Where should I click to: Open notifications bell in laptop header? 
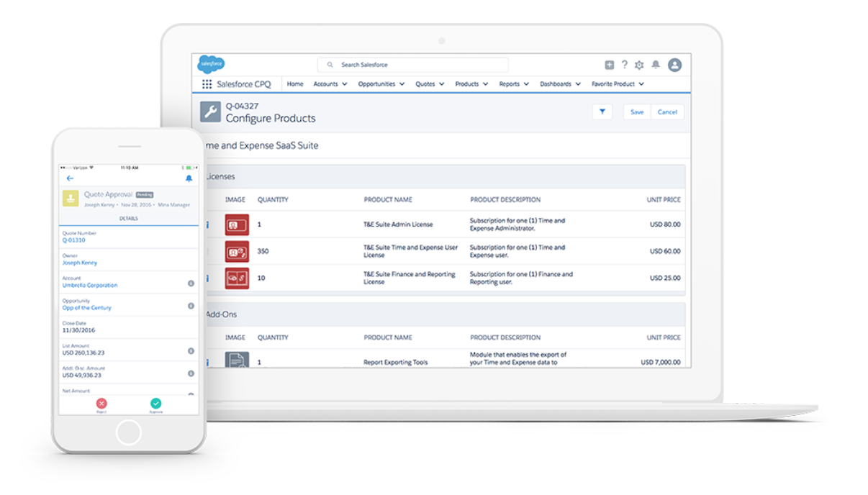[656, 65]
